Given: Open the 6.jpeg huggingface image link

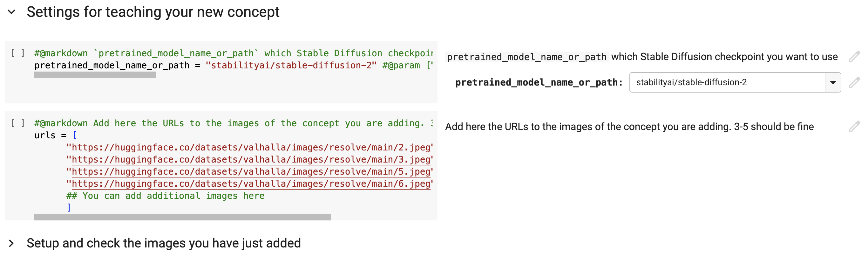Looking at the screenshot, I should pos(251,184).
